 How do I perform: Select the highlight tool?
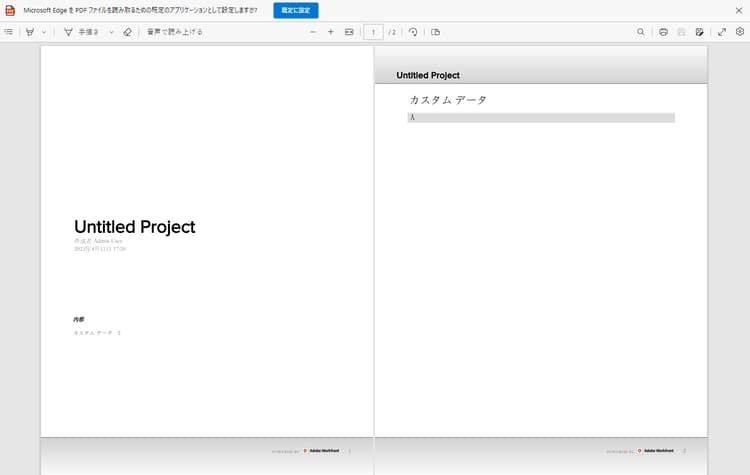coord(30,32)
